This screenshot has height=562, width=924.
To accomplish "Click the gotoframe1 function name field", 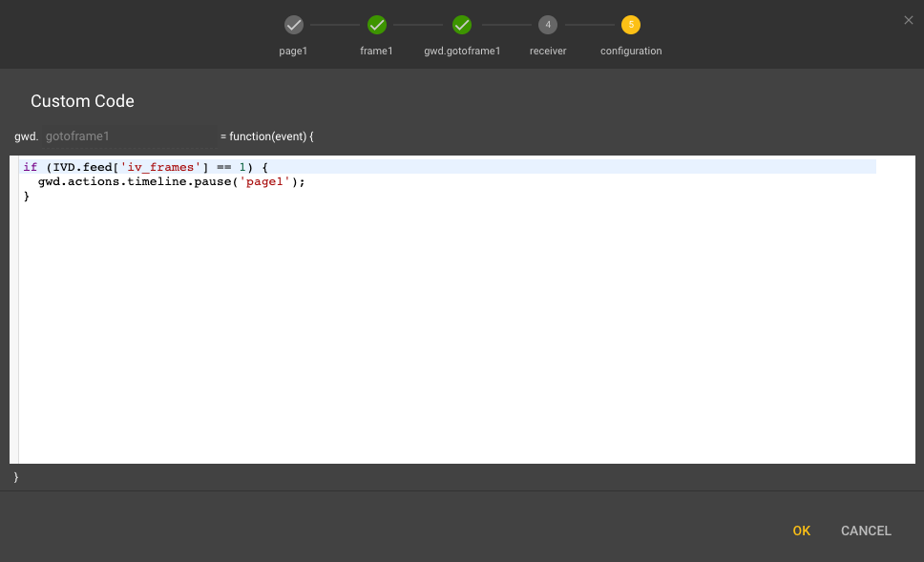I will (129, 136).
